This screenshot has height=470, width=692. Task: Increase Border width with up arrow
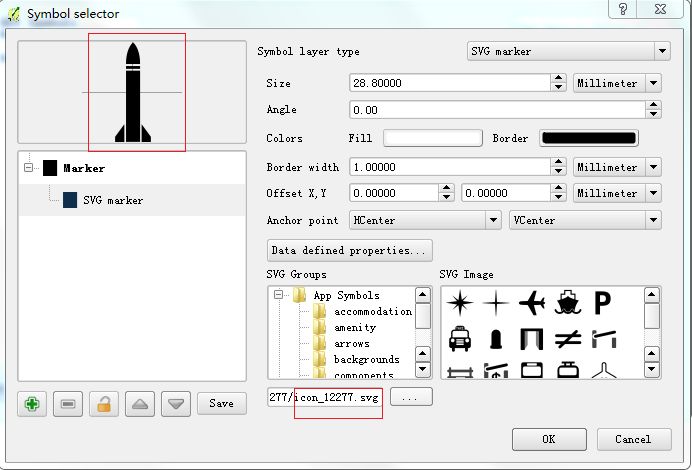[x=558, y=162]
